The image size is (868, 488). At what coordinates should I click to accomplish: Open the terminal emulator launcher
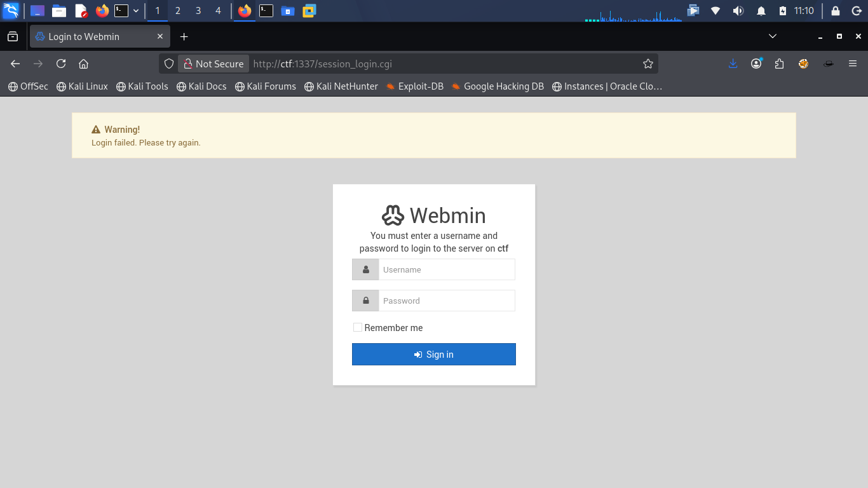[121, 11]
